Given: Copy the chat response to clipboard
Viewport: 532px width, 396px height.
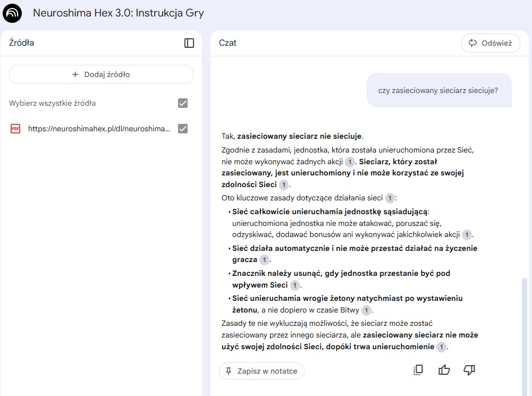Looking at the screenshot, I should click(418, 370).
